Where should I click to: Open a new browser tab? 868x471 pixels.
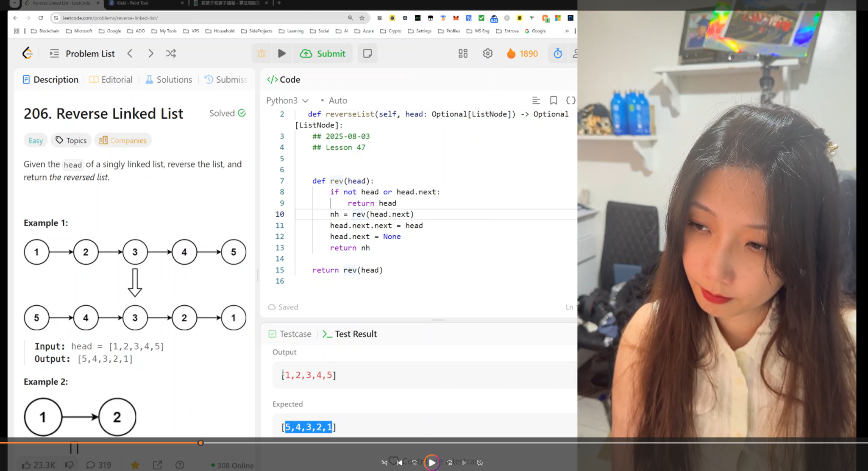[x=279, y=3]
